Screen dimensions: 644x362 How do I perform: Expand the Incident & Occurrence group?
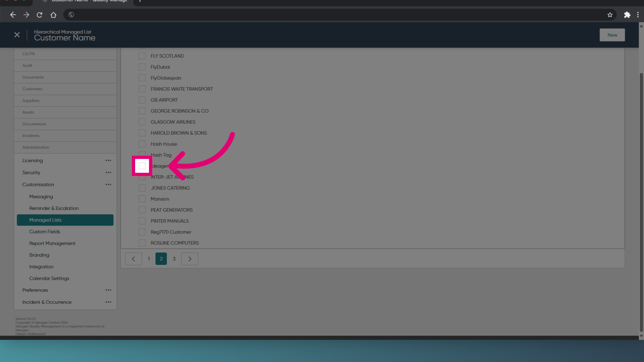click(47, 302)
